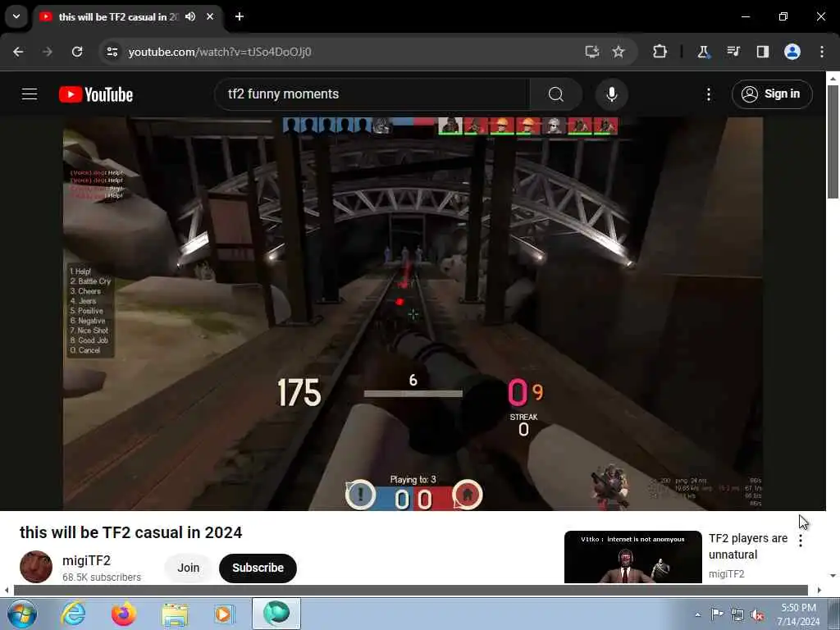Click the vertical page scrollbar thumb
The height and width of the screenshot is (630, 840).
point(833,142)
